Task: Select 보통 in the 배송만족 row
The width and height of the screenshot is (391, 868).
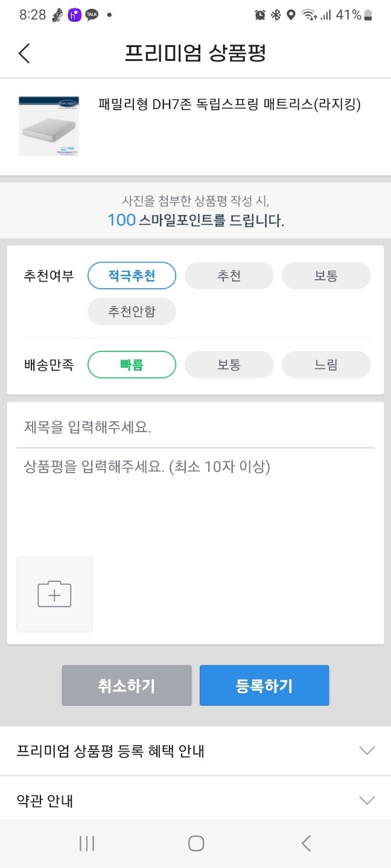Action: (229, 365)
